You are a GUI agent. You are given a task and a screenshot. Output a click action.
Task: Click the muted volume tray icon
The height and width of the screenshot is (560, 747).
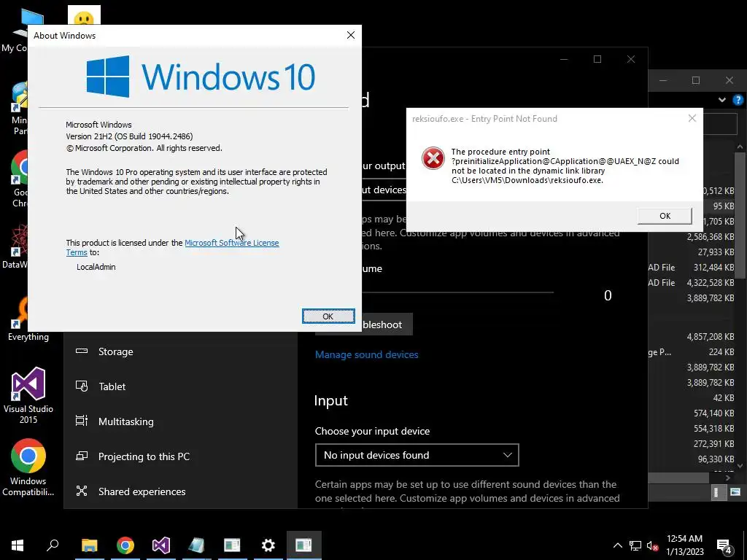pyautogui.click(x=653, y=545)
